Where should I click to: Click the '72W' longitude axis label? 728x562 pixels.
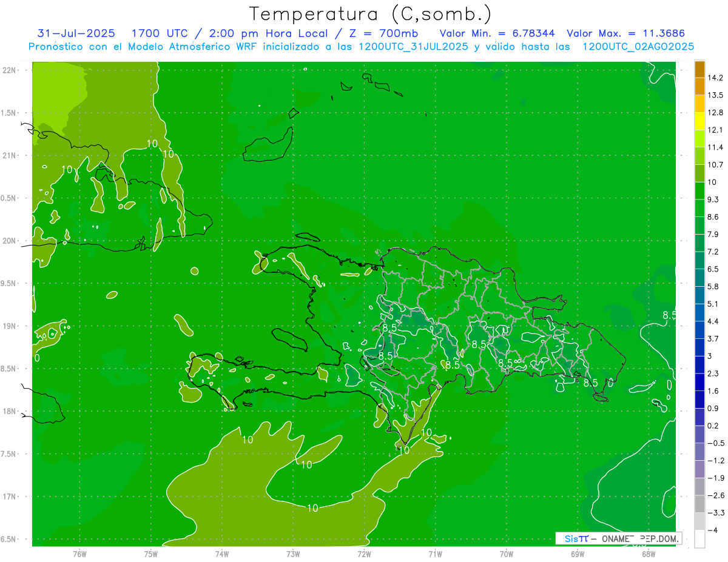point(364,554)
